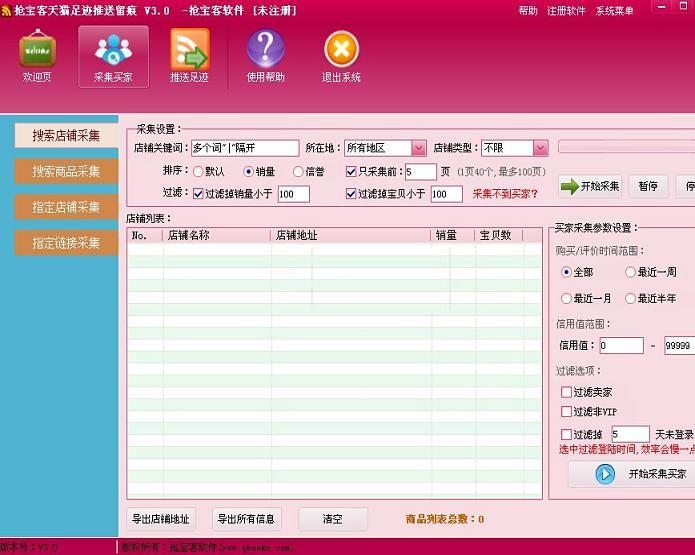Select 默认 sort radio button
695x555 pixels.
pyautogui.click(x=198, y=172)
